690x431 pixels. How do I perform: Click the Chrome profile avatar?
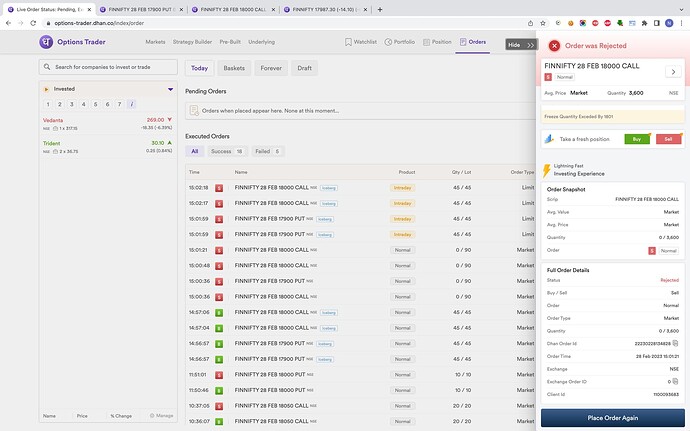pos(669,23)
